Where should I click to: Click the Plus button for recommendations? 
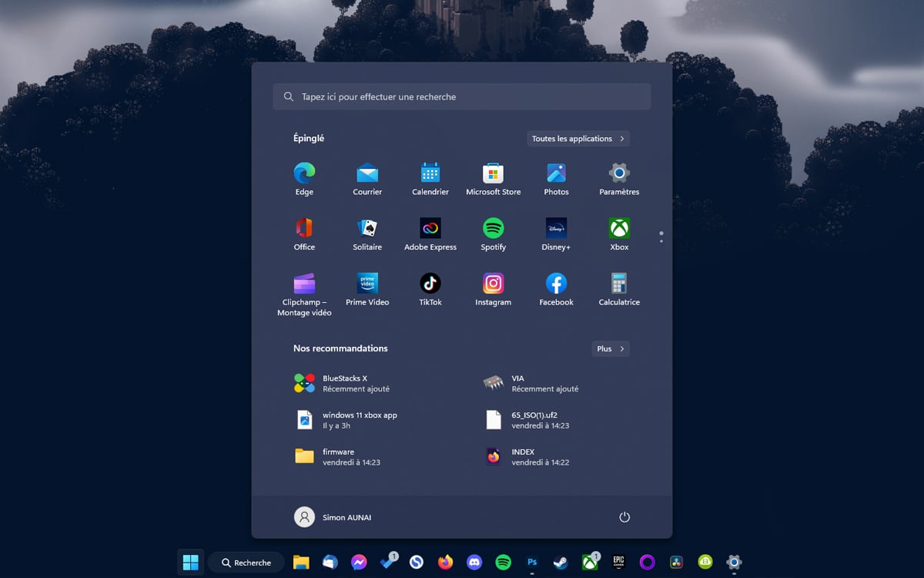coord(611,349)
